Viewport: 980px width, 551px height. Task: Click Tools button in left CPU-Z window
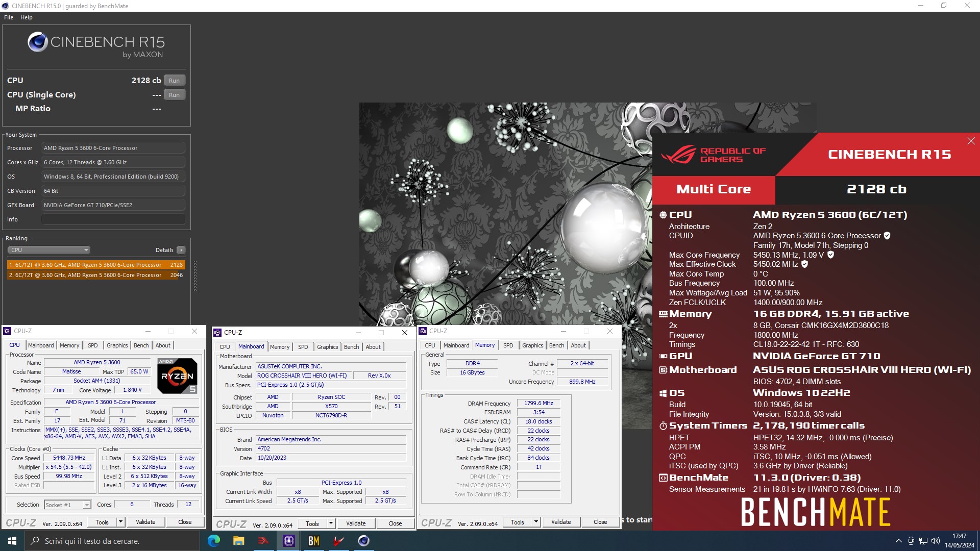tap(102, 522)
